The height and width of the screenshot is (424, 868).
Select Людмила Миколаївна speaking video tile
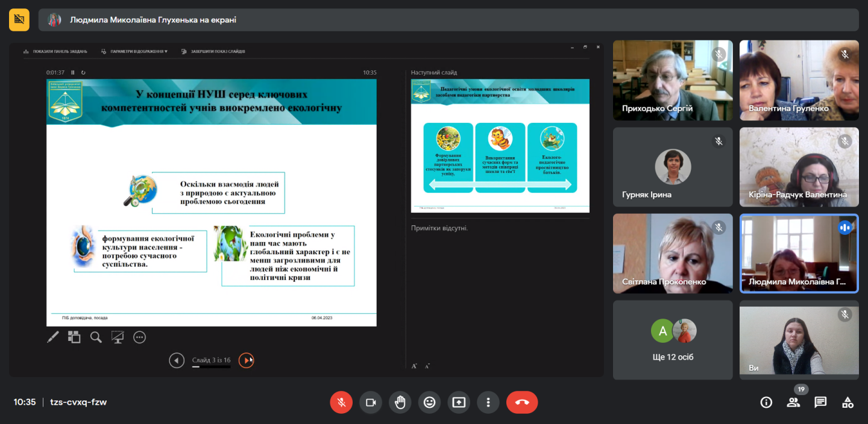pos(799,254)
